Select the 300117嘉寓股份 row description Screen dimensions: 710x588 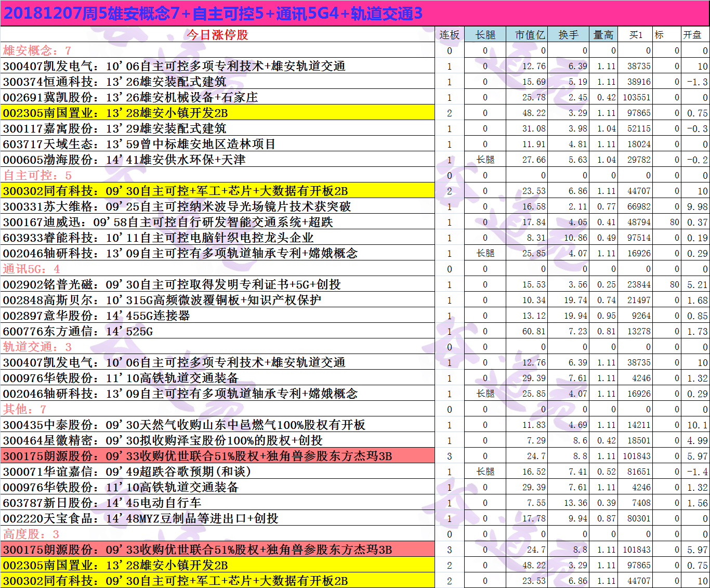tap(114, 128)
